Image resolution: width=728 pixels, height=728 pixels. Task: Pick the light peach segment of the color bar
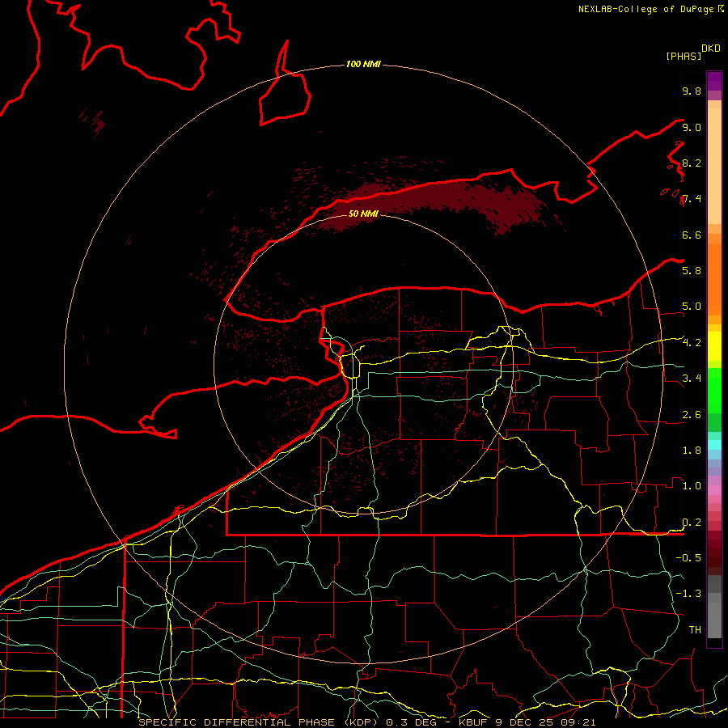coord(714,166)
